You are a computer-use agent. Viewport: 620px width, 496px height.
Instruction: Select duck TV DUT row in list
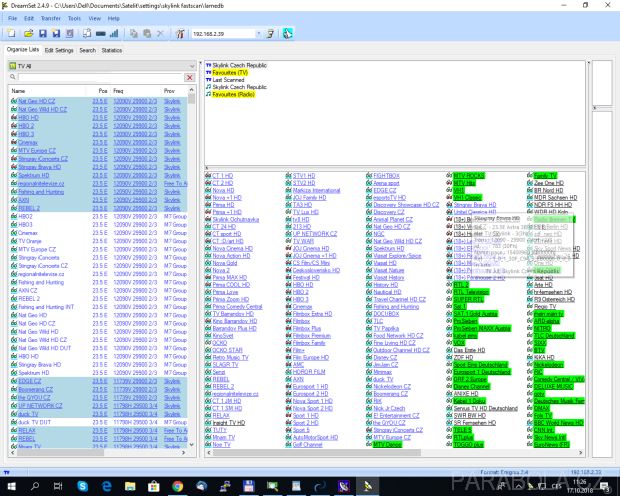point(98,422)
